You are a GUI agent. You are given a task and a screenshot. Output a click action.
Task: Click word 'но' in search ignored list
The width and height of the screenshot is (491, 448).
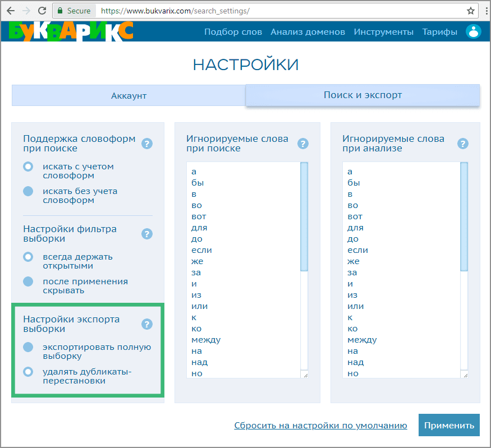(197, 373)
